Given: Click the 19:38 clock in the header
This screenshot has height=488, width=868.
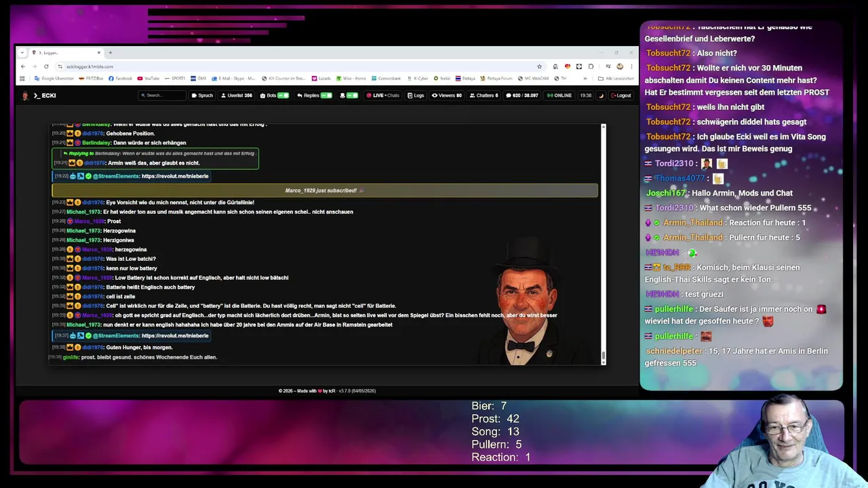Looking at the screenshot, I should pos(585,96).
